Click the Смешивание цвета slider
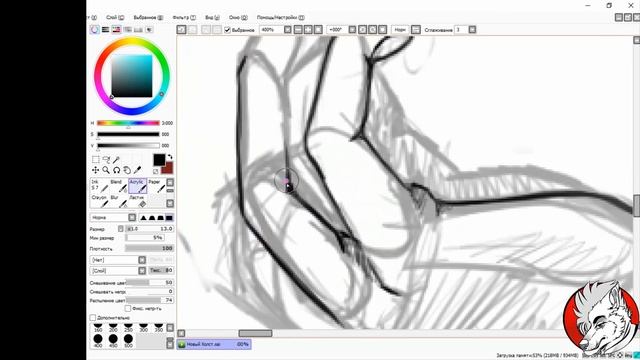The width and height of the screenshot is (640, 360). [149, 282]
